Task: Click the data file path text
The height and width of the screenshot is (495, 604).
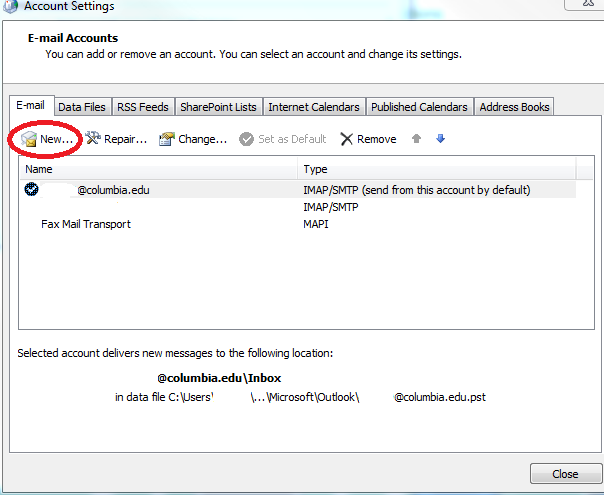Action: point(300,397)
